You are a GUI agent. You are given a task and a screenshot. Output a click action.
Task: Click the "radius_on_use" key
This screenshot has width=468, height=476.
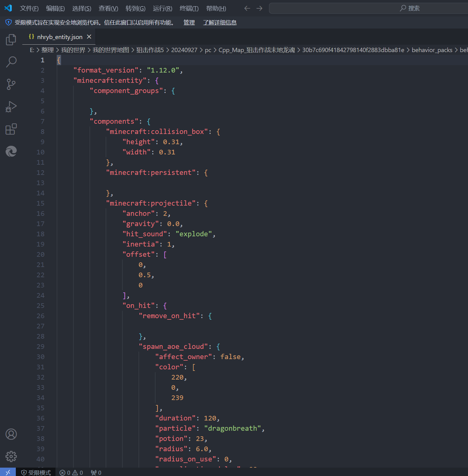(186, 459)
